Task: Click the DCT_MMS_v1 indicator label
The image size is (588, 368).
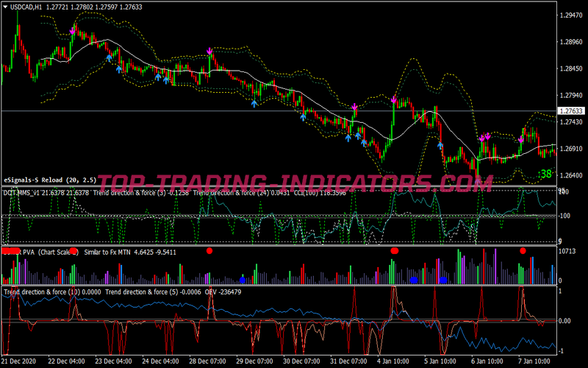Action: (x=21, y=193)
